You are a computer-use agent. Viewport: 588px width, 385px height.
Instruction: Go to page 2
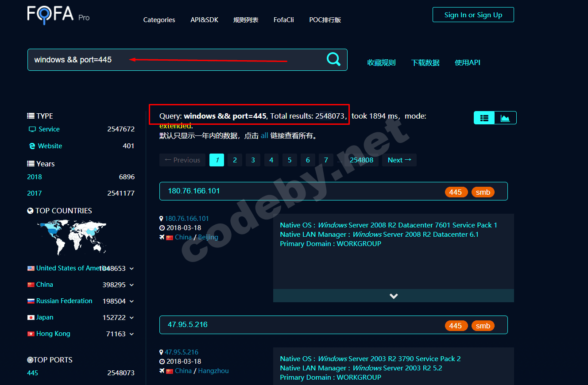tap(235, 160)
